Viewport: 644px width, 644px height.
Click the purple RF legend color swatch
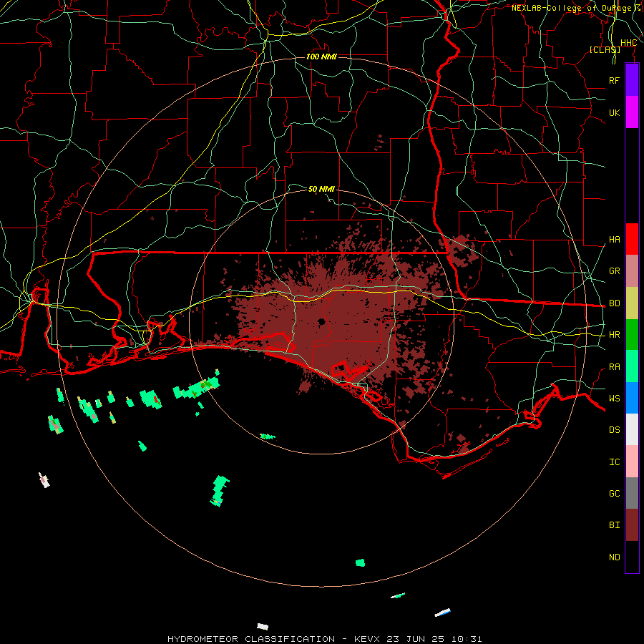pyautogui.click(x=632, y=80)
